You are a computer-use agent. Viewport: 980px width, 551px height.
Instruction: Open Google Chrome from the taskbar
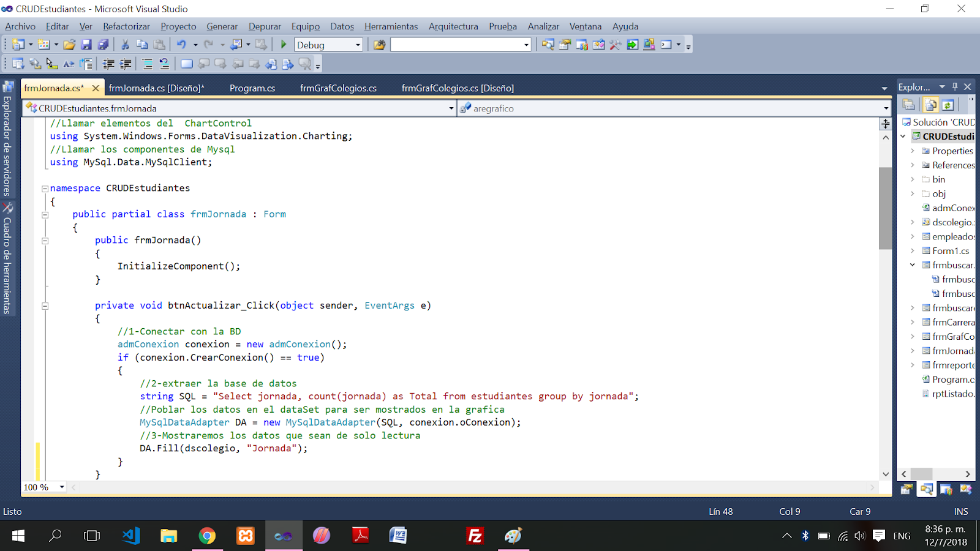point(207,536)
